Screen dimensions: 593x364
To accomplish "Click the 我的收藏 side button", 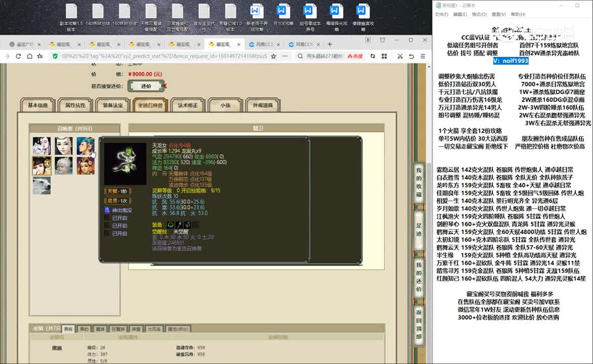I will point(418,183).
